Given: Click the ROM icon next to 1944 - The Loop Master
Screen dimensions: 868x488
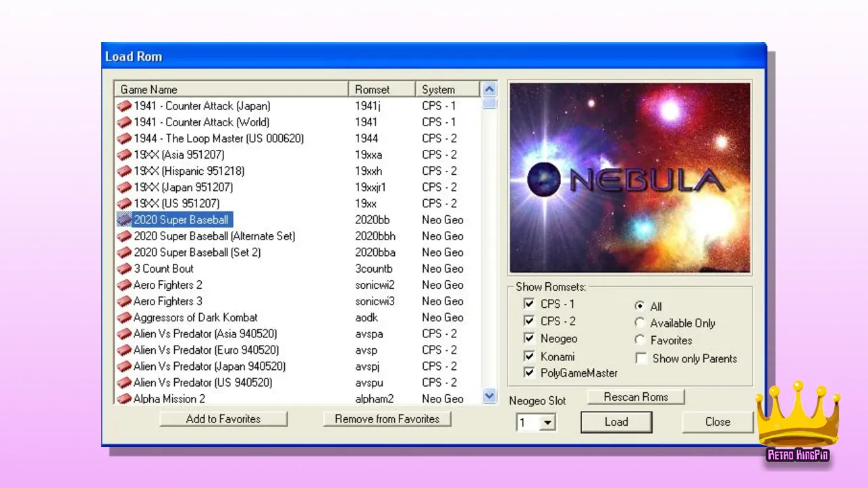Looking at the screenshot, I should tap(124, 138).
